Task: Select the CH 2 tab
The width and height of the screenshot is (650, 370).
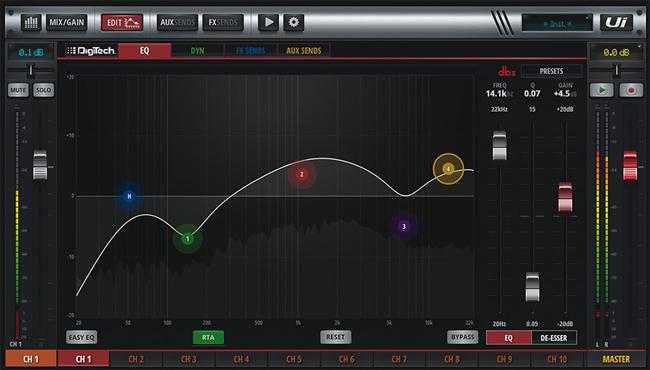Action: click(x=136, y=359)
